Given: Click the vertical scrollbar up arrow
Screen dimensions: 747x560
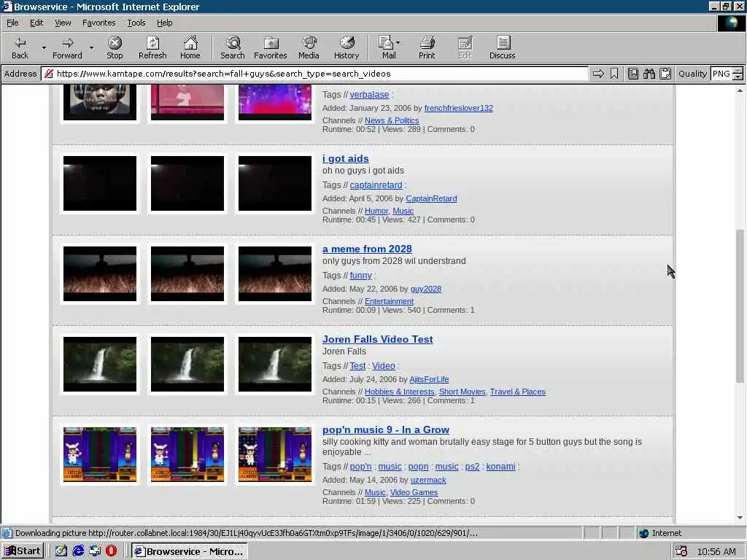Looking at the screenshot, I should pyautogui.click(x=740, y=90).
